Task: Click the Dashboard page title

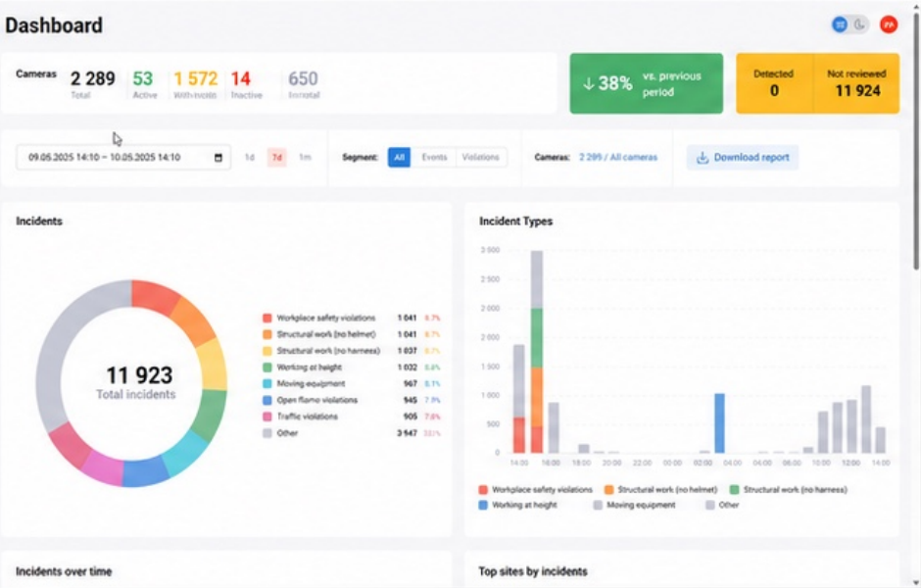Action: pos(54,25)
